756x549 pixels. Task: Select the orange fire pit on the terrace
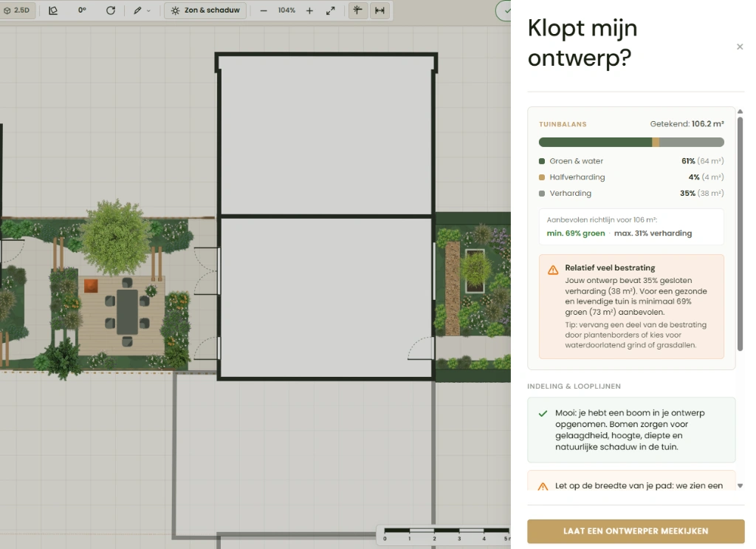[x=91, y=286]
